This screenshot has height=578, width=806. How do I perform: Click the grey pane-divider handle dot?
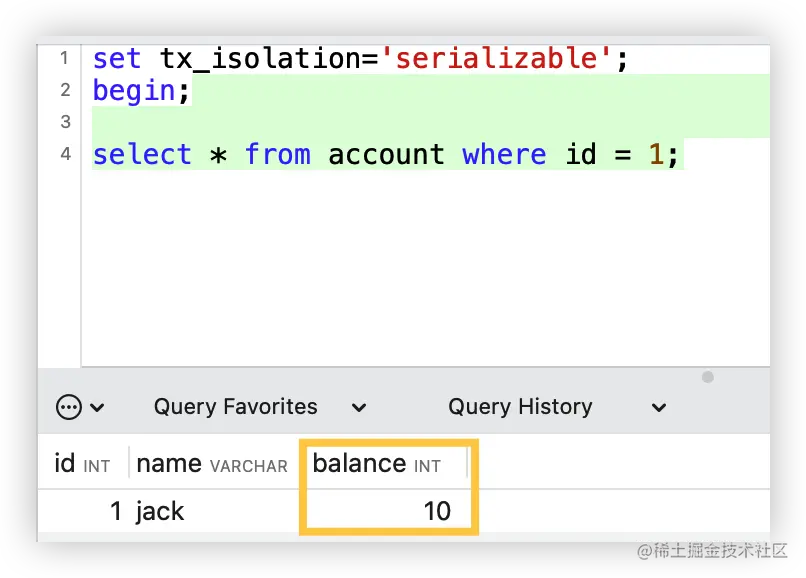click(708, 377)
